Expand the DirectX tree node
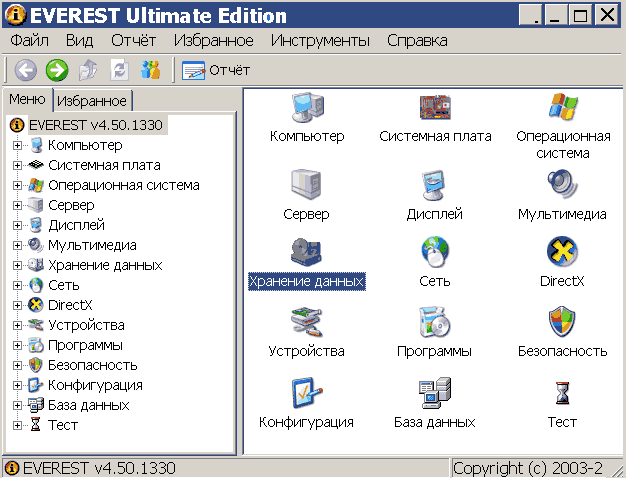 click(x=17, y=305)
